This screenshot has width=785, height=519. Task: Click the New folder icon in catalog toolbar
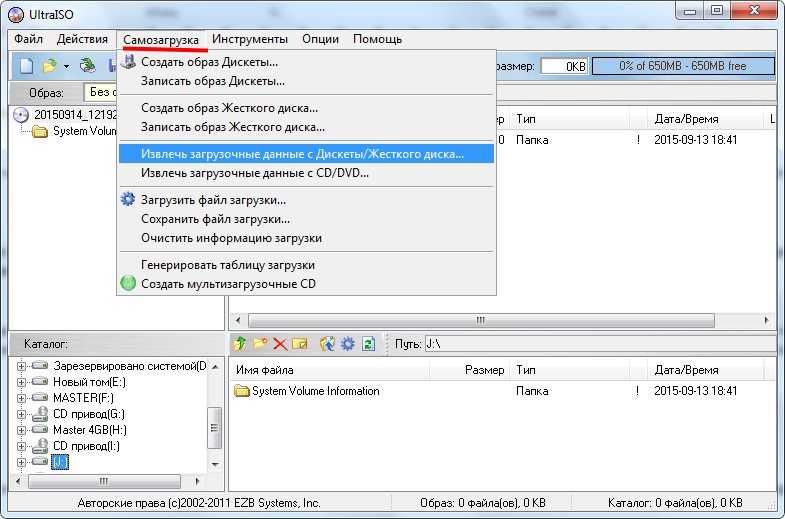point(260,343)
